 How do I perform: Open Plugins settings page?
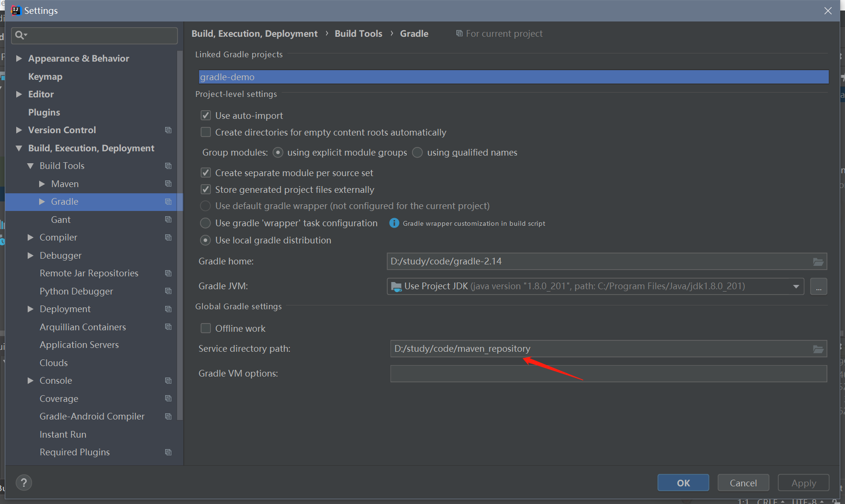pos(44,112)
